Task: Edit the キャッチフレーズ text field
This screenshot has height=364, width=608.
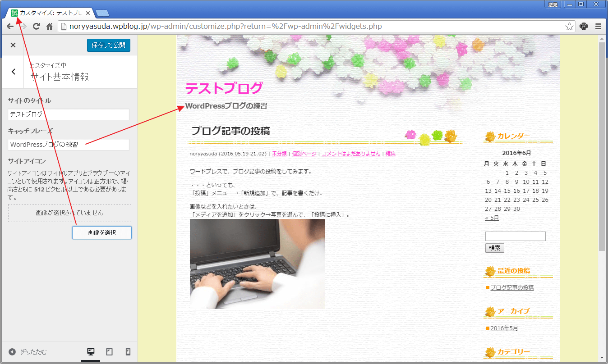Action: coord(69,145)
